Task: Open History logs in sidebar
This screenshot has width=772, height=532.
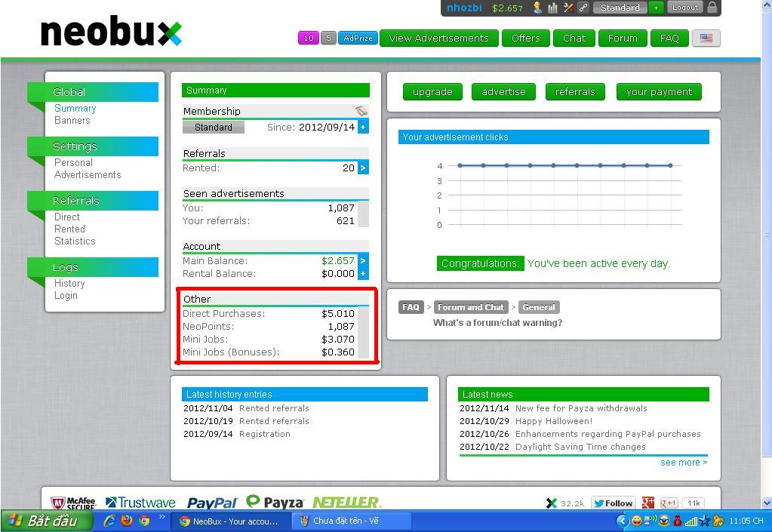Action: 69,284
